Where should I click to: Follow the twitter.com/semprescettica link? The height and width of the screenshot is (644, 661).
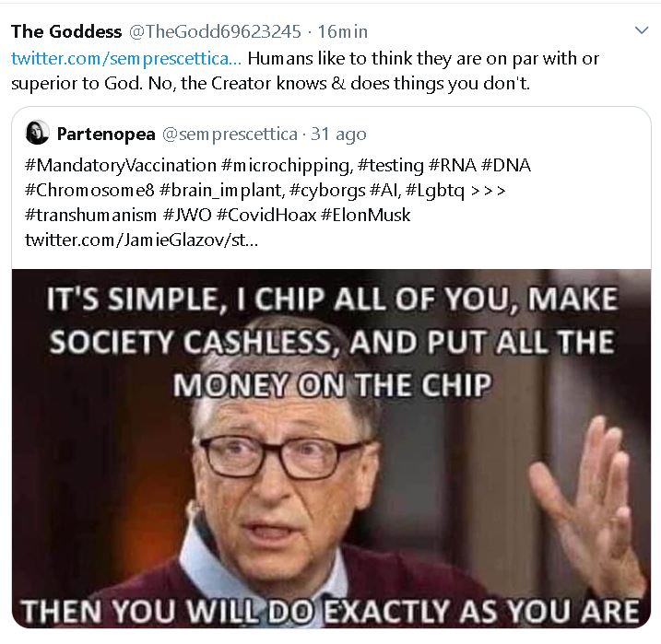(x=126, y=59)
